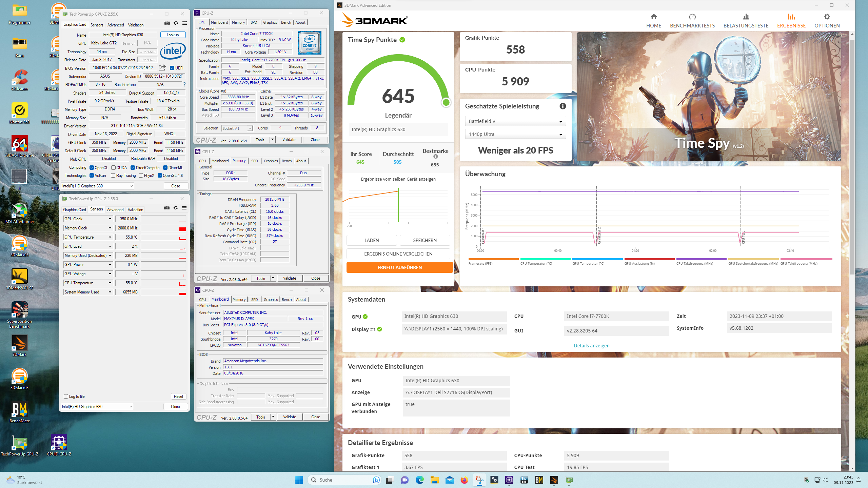Launch Superposition Benchmark desktop icon
This screenshot has height=488, width=868.
[20, 315]
